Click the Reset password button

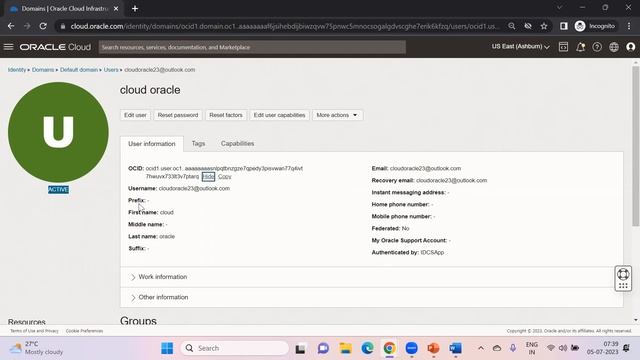(x=178, y=115)
